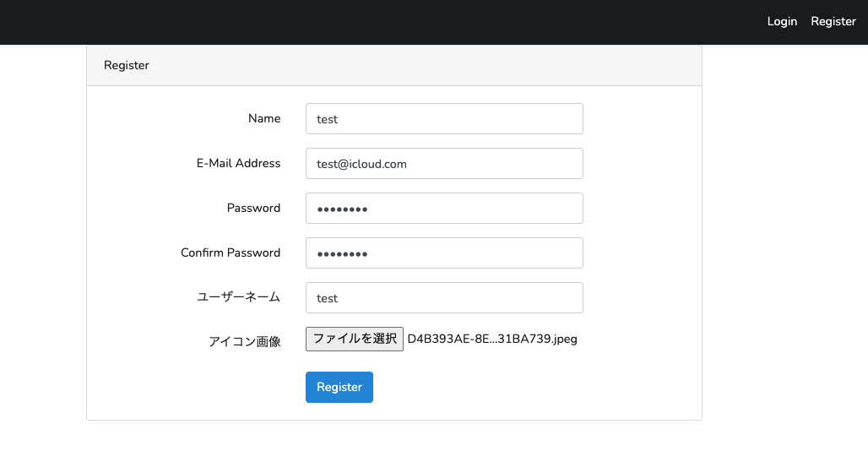Click the E-Mail Address label

(x=238, y=163)
